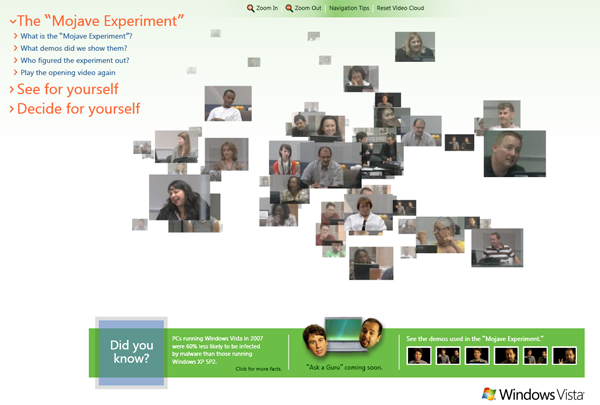Viewport: 600px width, 405px height.
Task: Click the Zoom In magnifier icon
Action: (x=251, y=8)
